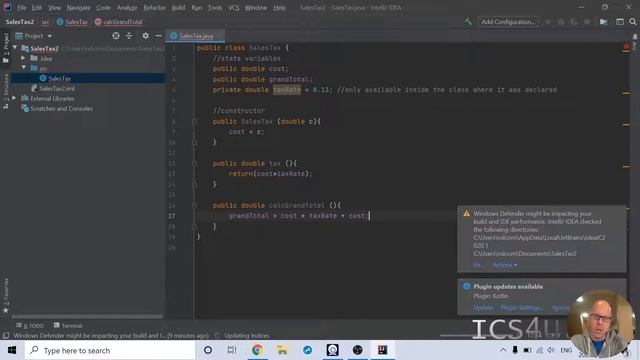Click the Project panel horizontal scrollbar

pyautogui.click(x=87, y=316)
